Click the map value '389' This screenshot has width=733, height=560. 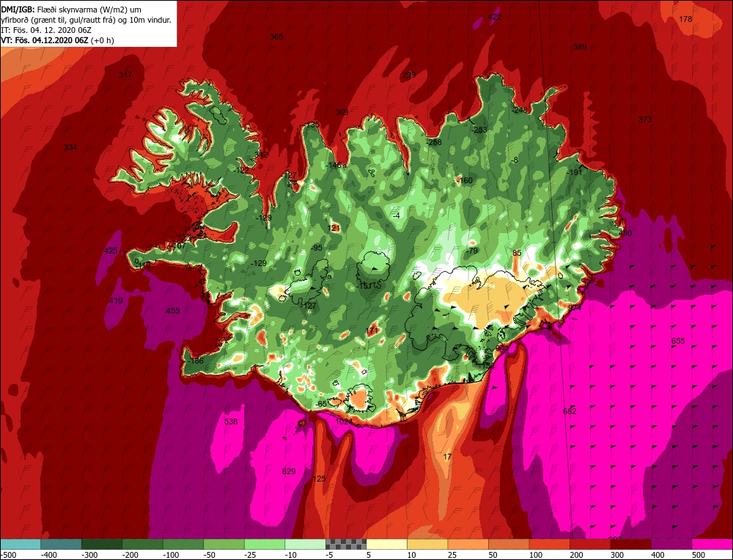click(x=580, y=47)
